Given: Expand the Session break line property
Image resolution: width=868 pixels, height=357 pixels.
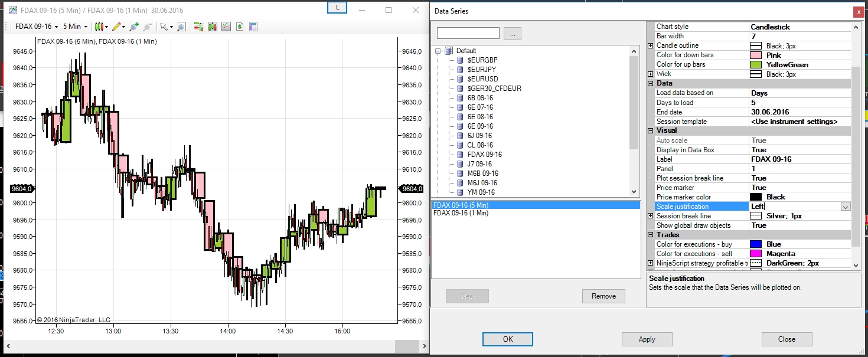Looking at the screenshot, I should (651, 216).
